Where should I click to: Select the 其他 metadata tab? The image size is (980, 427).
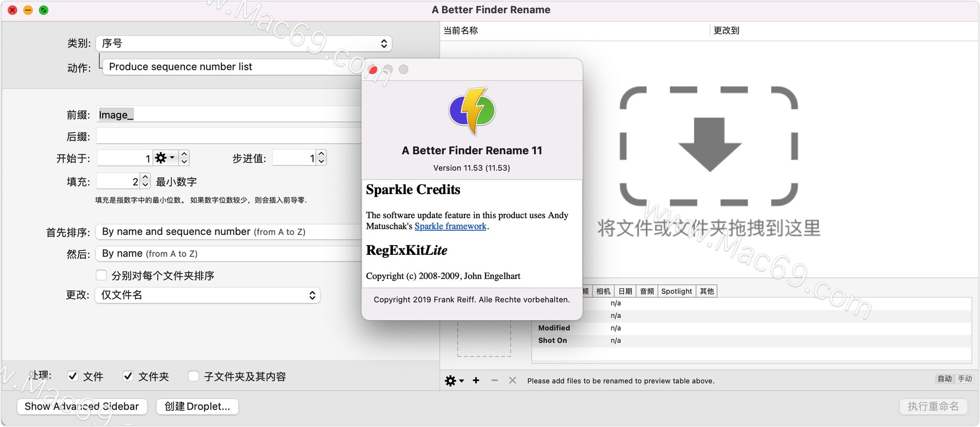tap(707, 291)
